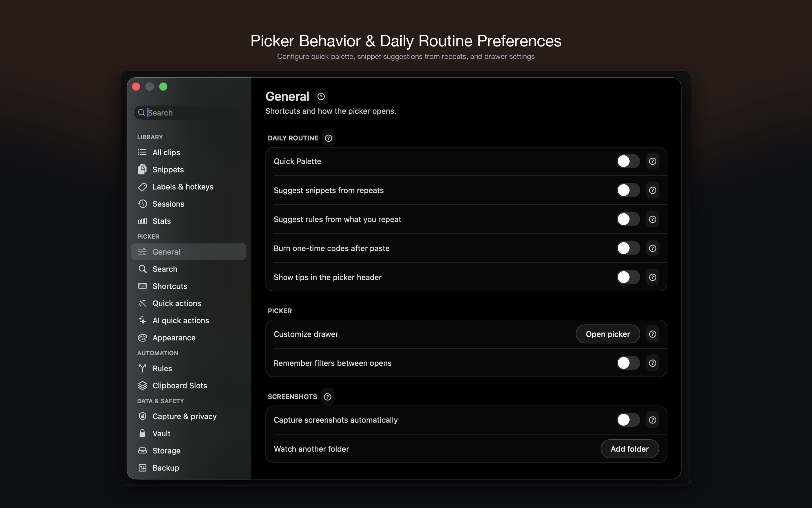The width and height of the screenshot is (812, 508).
Task: Click the Clipboard Slots layers icon
Action: pos(142,385)
